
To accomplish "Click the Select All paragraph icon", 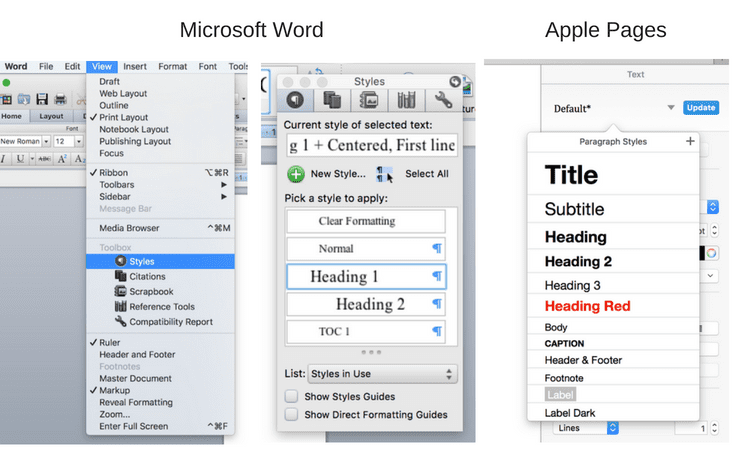I will tap(384, 174).
